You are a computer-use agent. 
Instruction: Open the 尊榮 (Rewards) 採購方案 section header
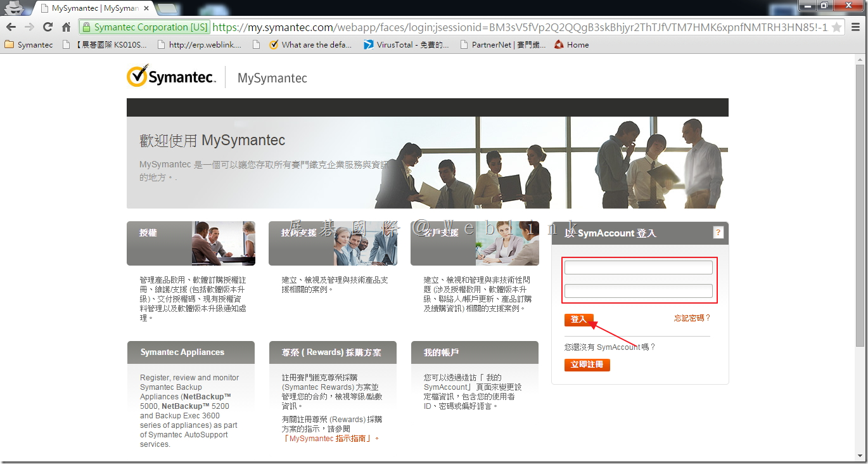[x=333, y=352]
